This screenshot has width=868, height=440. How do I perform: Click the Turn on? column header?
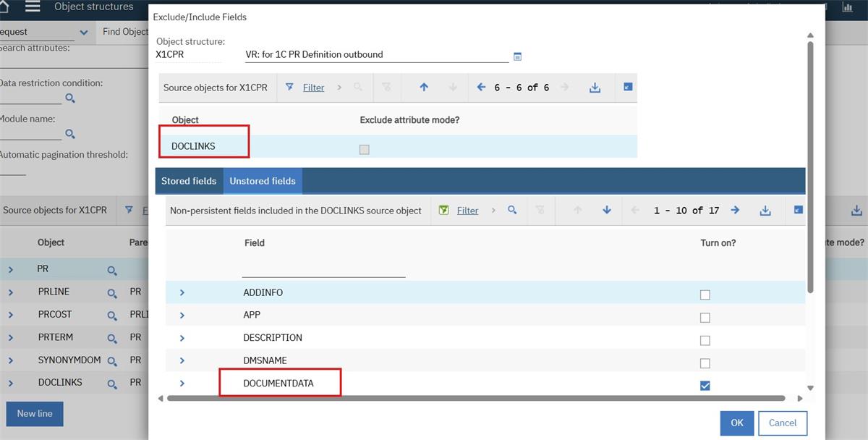click(718, 243)
